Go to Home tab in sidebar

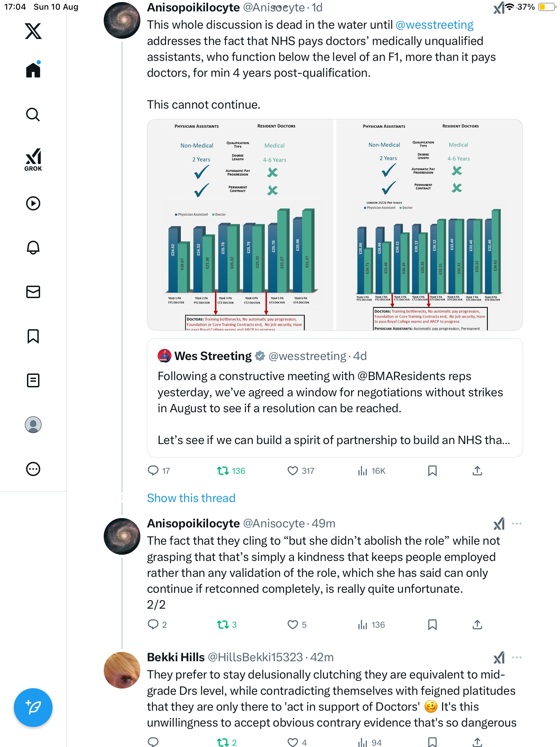click(33, 70)
